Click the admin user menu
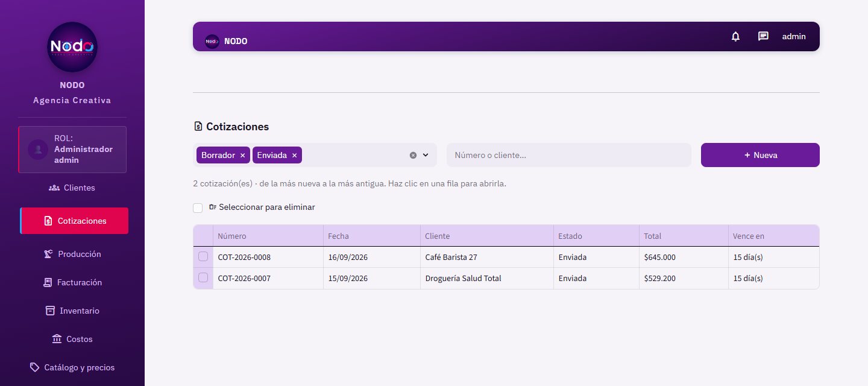The image size is (868, 386). click(x=794, y=36)
